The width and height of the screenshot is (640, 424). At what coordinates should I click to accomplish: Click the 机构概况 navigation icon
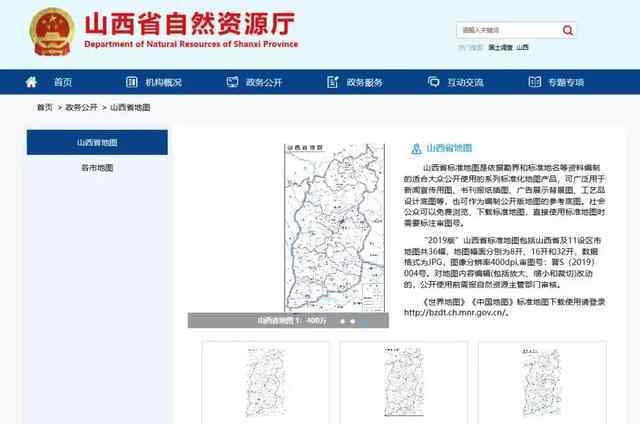131,82
